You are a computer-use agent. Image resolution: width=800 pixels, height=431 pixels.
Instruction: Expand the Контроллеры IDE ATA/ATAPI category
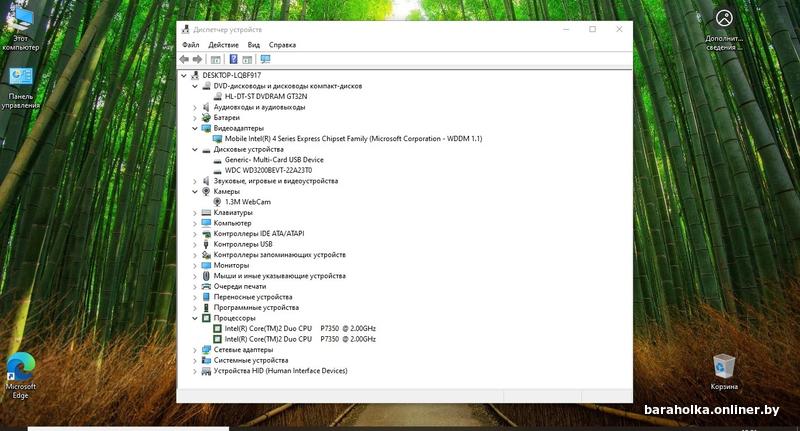(195, 234)
